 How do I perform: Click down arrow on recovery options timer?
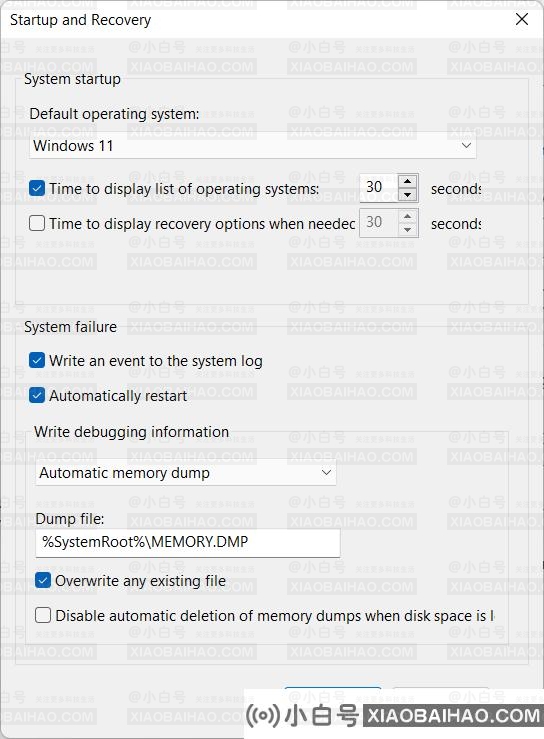[x=407, y=230]
